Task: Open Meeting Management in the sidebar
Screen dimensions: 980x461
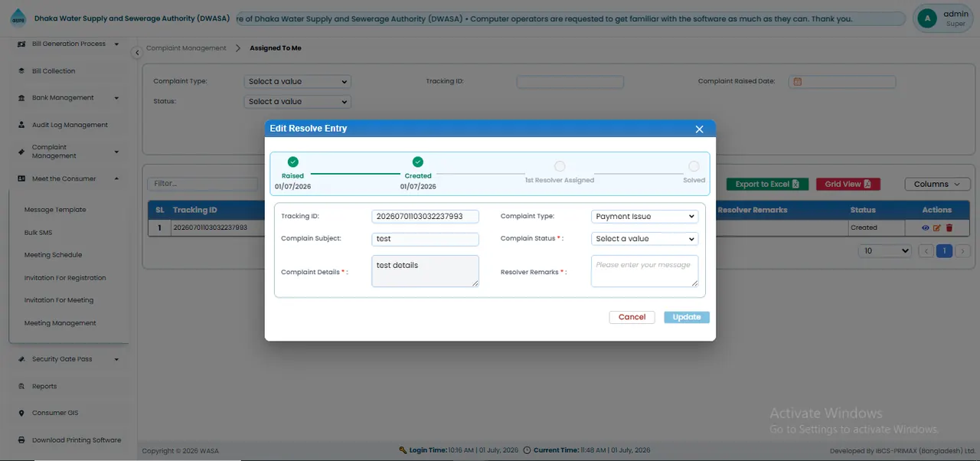Action: point(60,323)
